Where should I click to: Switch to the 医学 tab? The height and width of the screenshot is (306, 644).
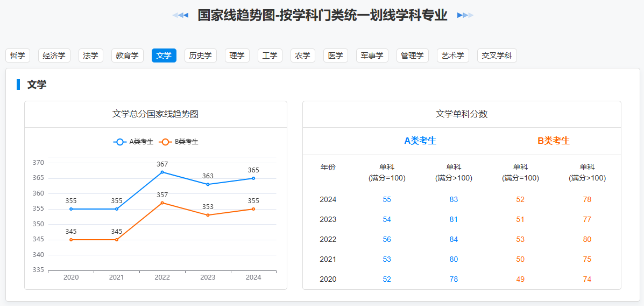coord(336,55)
